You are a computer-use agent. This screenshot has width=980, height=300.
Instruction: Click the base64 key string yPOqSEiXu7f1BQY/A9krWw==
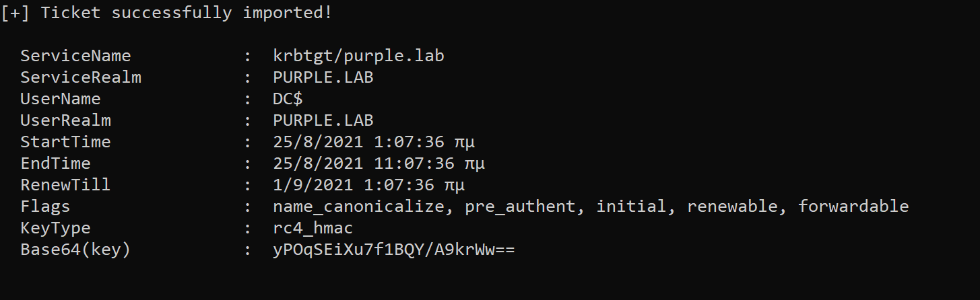click(x=393, y=250)
